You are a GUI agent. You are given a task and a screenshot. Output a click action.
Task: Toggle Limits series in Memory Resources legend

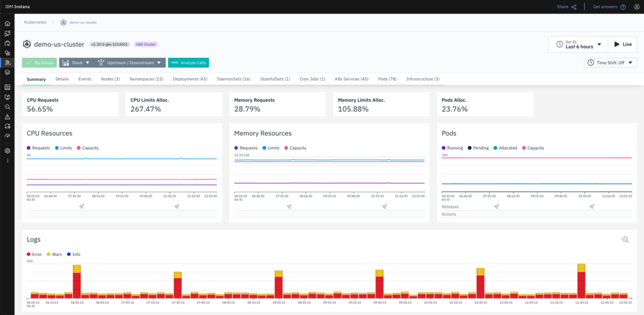[270, 148]
